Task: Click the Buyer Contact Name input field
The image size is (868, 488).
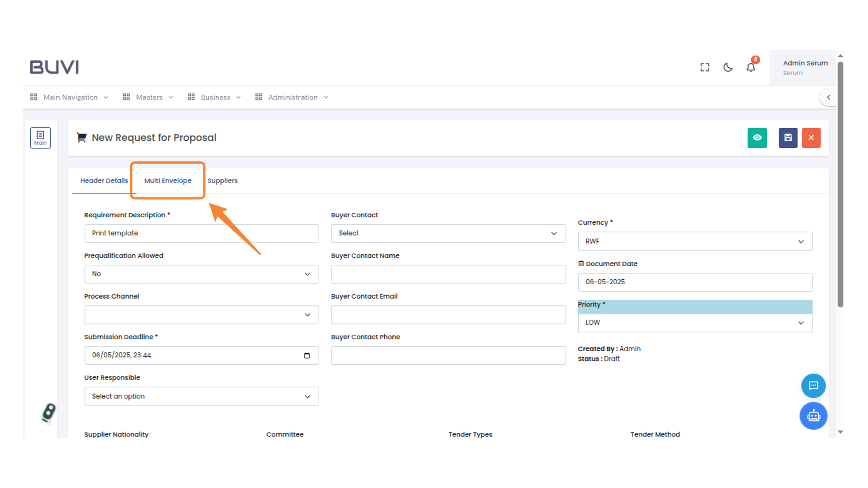Action: click(x=448, y=274)
